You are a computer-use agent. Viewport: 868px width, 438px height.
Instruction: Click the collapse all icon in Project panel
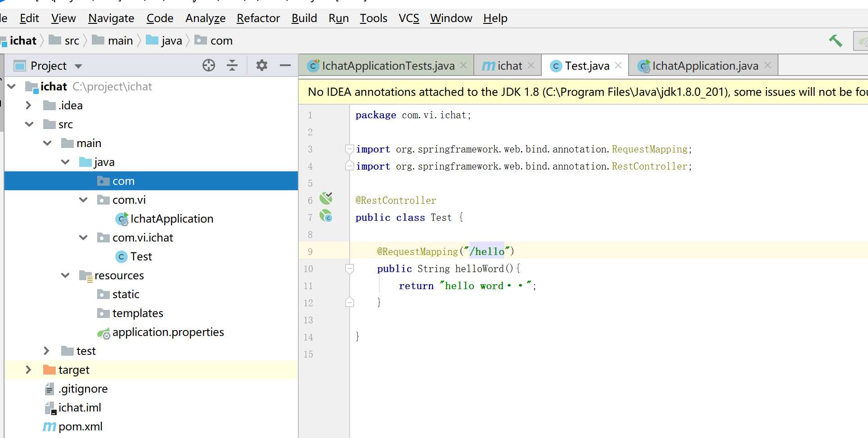pos(232,65)
